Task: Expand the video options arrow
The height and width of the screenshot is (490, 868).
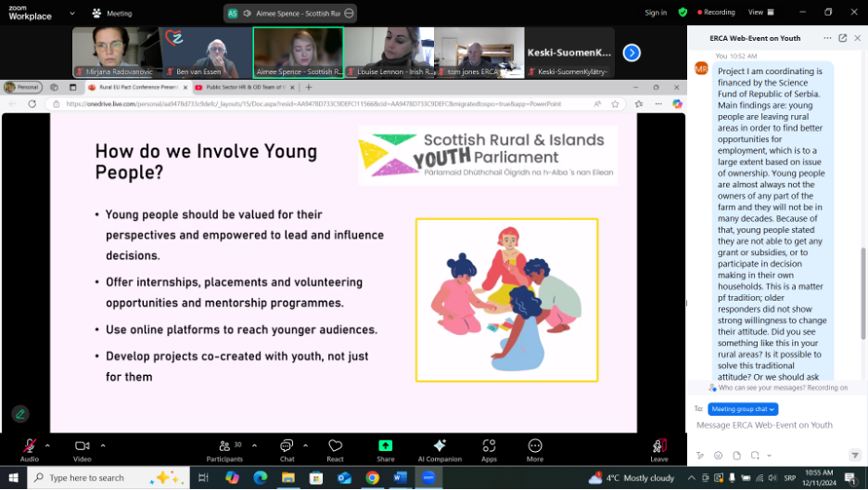Action: click(x=102, y=445)
